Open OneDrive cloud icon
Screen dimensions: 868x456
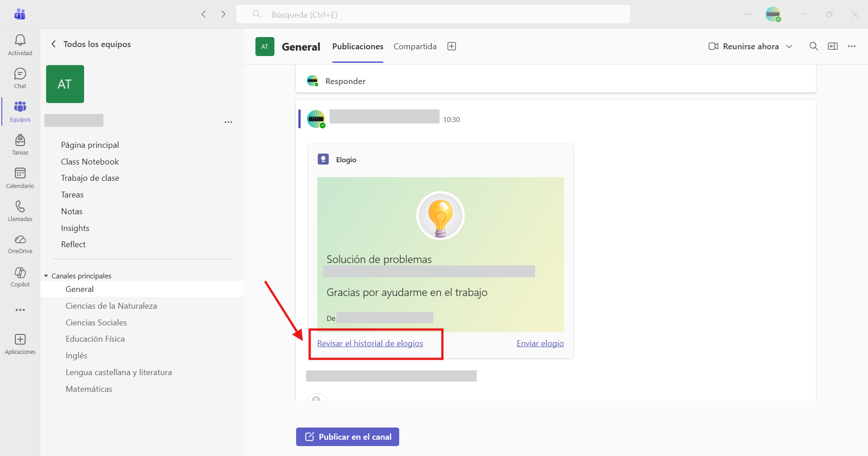tap(20, 244)
